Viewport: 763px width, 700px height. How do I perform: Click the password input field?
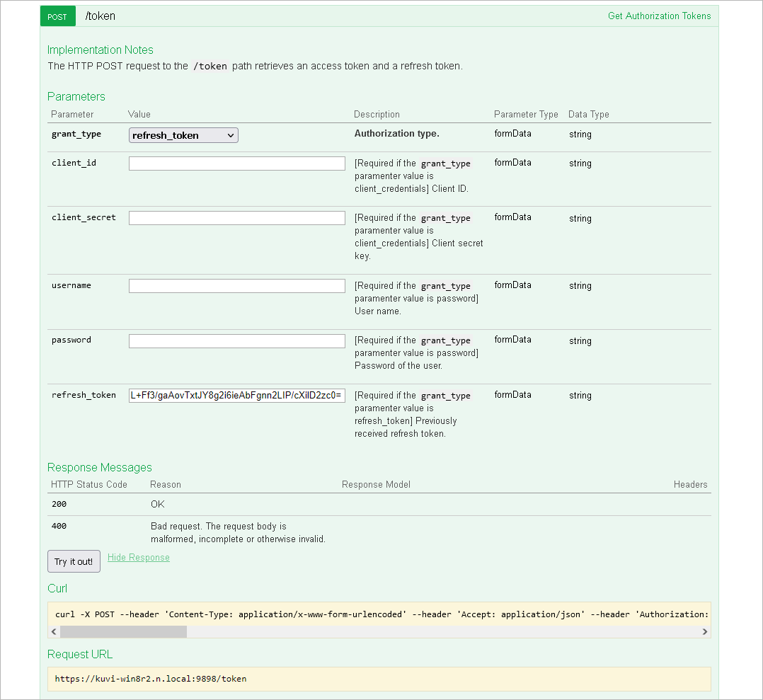237,341
